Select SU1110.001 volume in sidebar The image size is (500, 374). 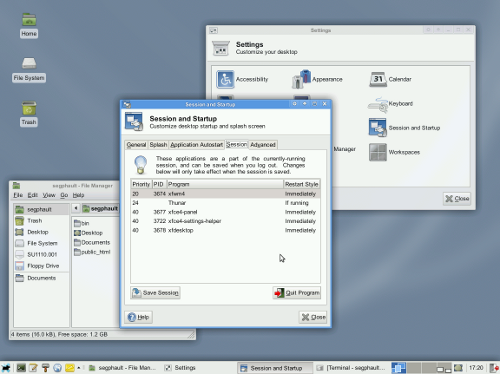tap(41, 255)
